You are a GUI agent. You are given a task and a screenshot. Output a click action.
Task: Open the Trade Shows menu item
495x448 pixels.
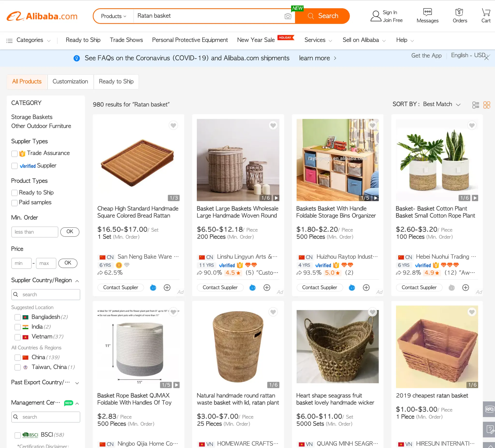click(126, 40)
